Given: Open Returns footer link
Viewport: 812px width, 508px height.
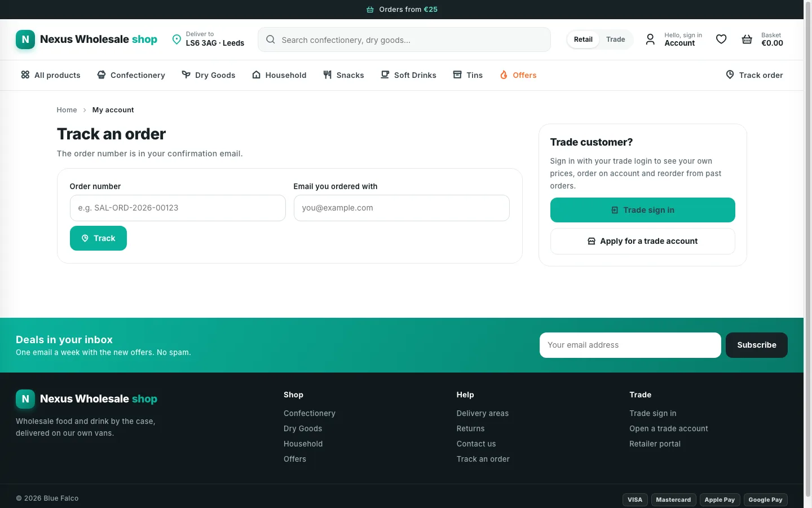Looking at the screenshot, I should [x=471, y=428].
